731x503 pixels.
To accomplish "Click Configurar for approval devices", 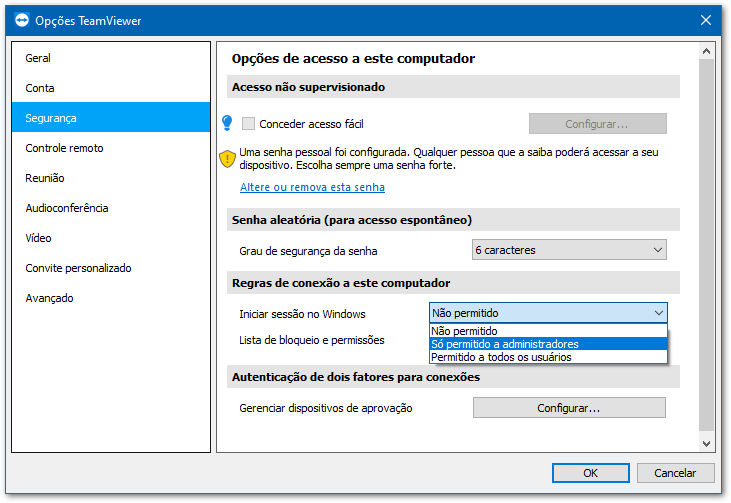I will (569, 408).
